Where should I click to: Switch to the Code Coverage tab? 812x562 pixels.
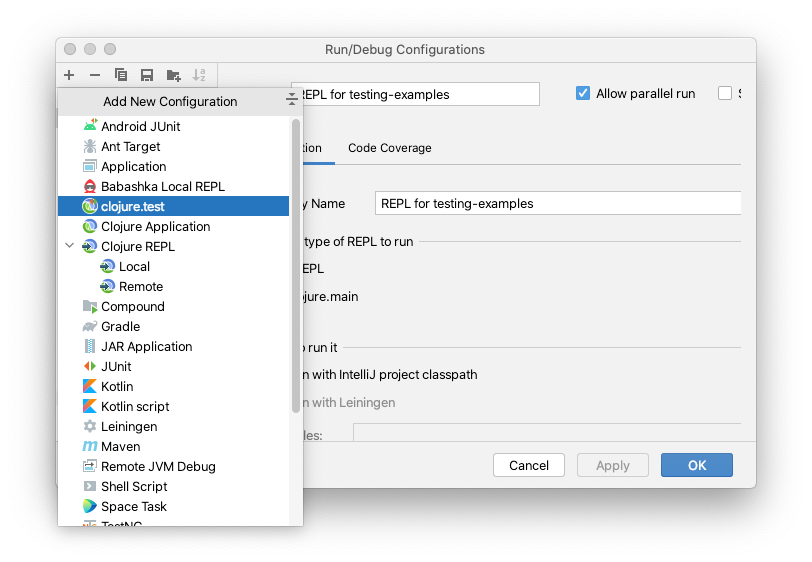pyautogui.click(x=389, y=148)
